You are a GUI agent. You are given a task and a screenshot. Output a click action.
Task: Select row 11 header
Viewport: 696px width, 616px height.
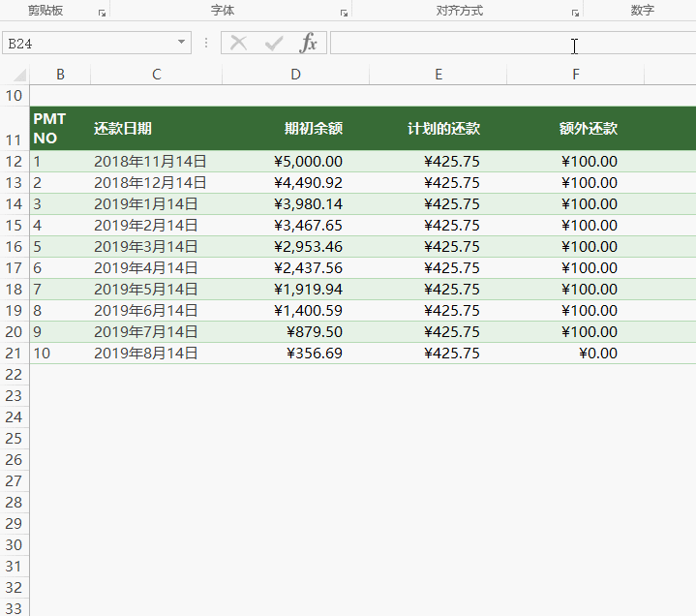click(15, 129)
